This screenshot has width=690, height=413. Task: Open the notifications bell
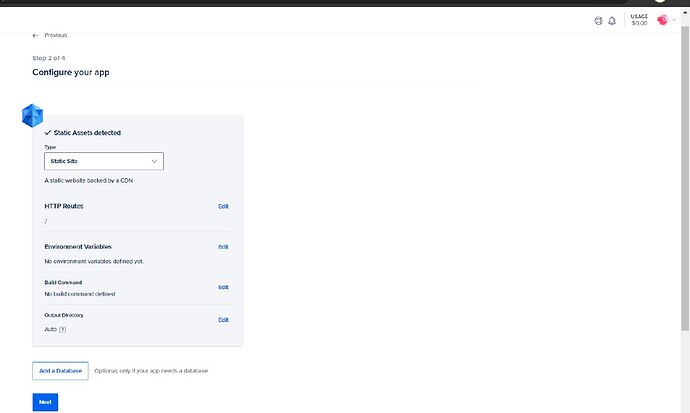[x=612, y=21]
